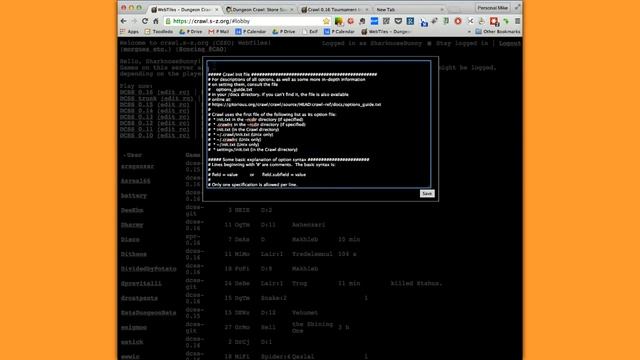Open the WebTiles - Dungeon bookmark

coord(387,31)
